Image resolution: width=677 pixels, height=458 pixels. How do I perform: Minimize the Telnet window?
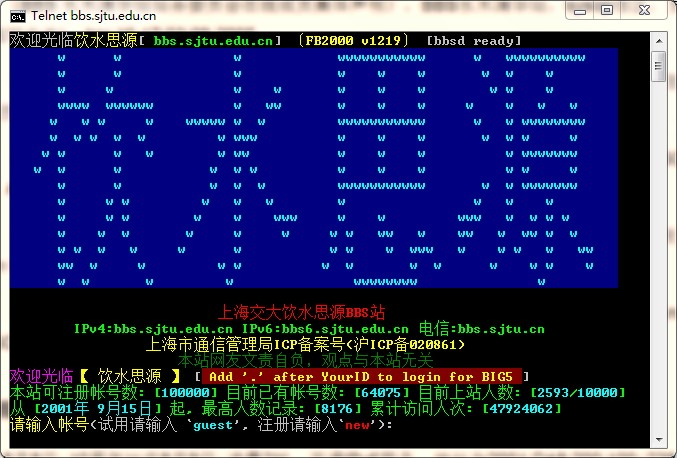pyautogui.click(x=579, y=10)
